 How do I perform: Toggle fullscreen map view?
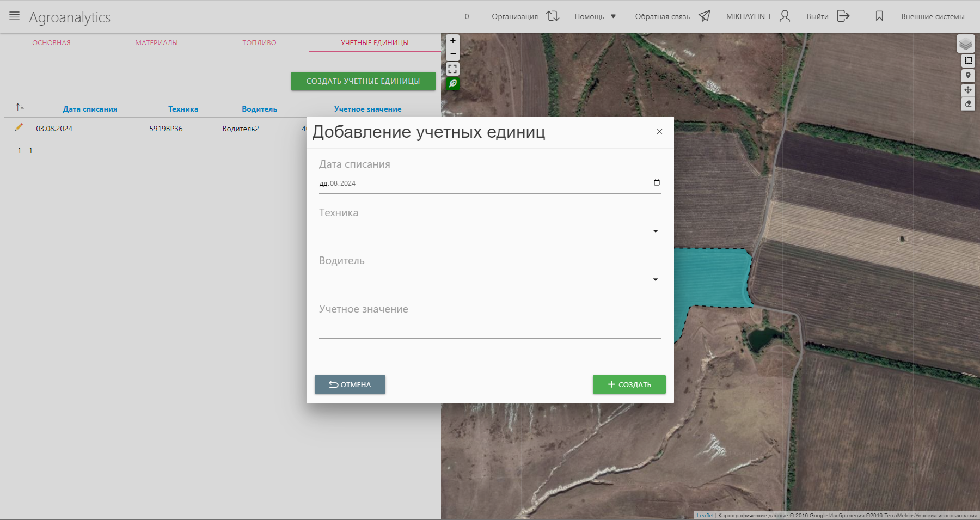pyautogui.click(x=452, y=69)
